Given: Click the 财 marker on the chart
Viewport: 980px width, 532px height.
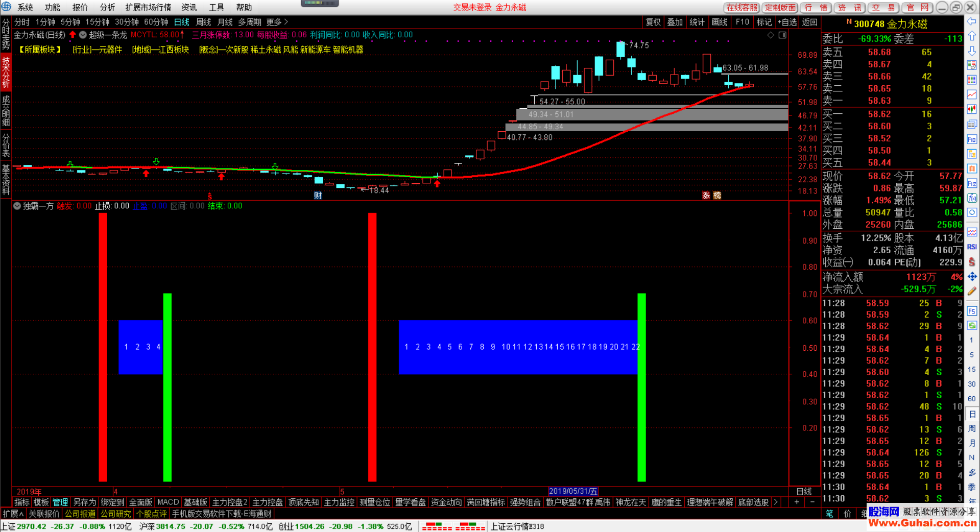Looking at the screenshot, I should point(318,196).
